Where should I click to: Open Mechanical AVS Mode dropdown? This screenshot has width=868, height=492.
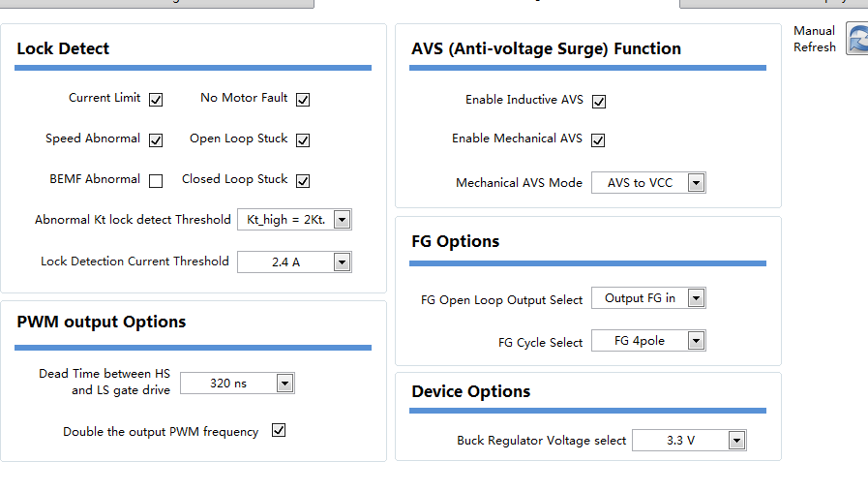coord(695,183)
